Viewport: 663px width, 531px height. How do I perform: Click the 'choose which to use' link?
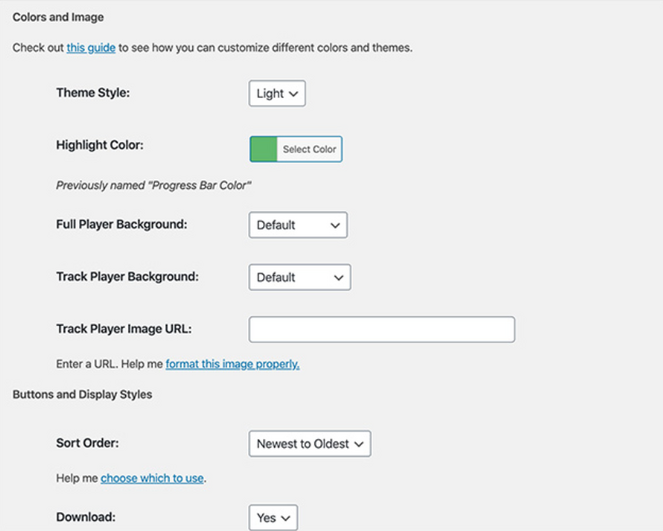(x=152, y=479)
